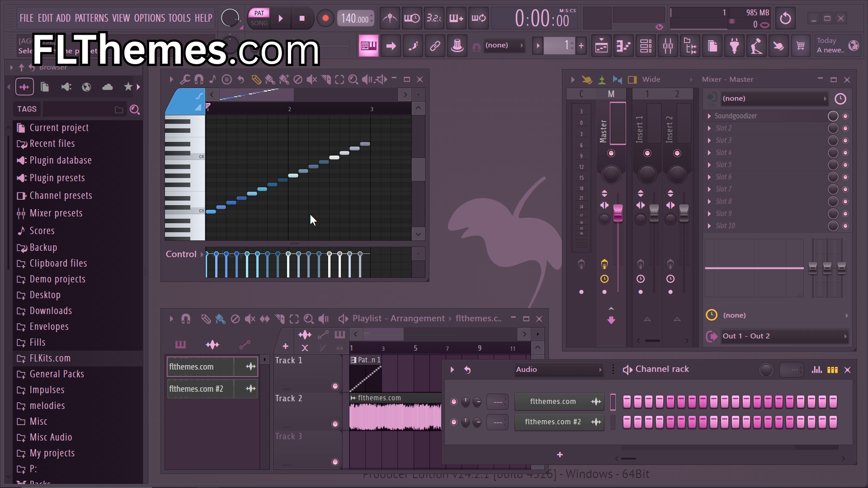Show the browser cloud library tab
The image size is (868, 488).
pos(108,87)
